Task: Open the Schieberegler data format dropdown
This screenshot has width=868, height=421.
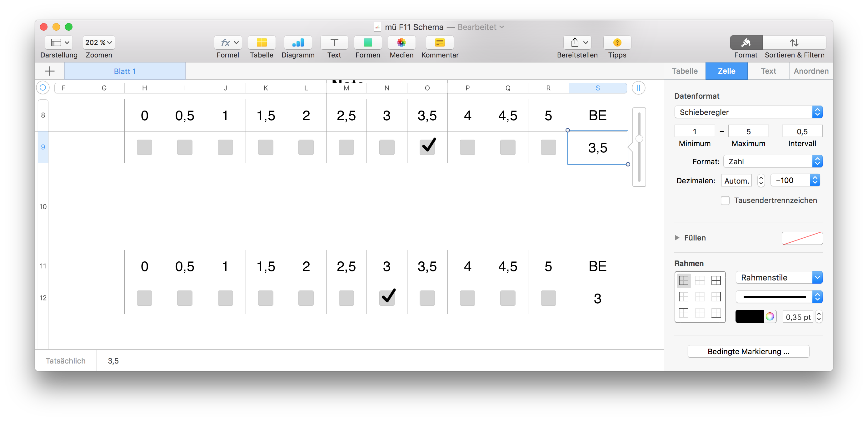Action: pos(748,112)
